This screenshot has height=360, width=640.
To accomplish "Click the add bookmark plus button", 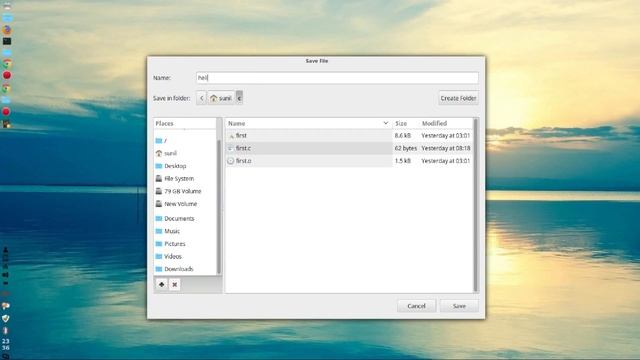I will (162, 284).
